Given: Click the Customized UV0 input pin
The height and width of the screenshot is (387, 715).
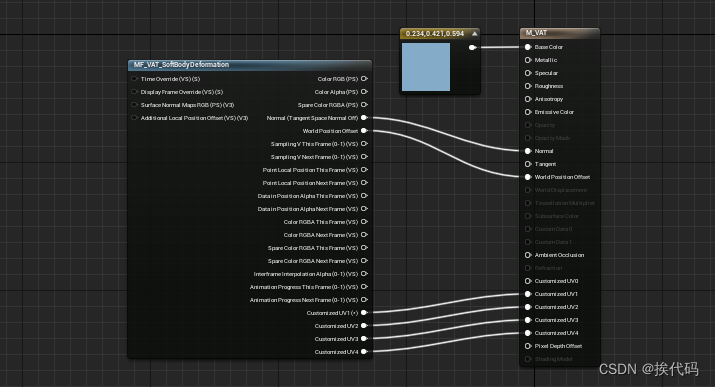Looking at the screenshot, I should click(528, 281).
